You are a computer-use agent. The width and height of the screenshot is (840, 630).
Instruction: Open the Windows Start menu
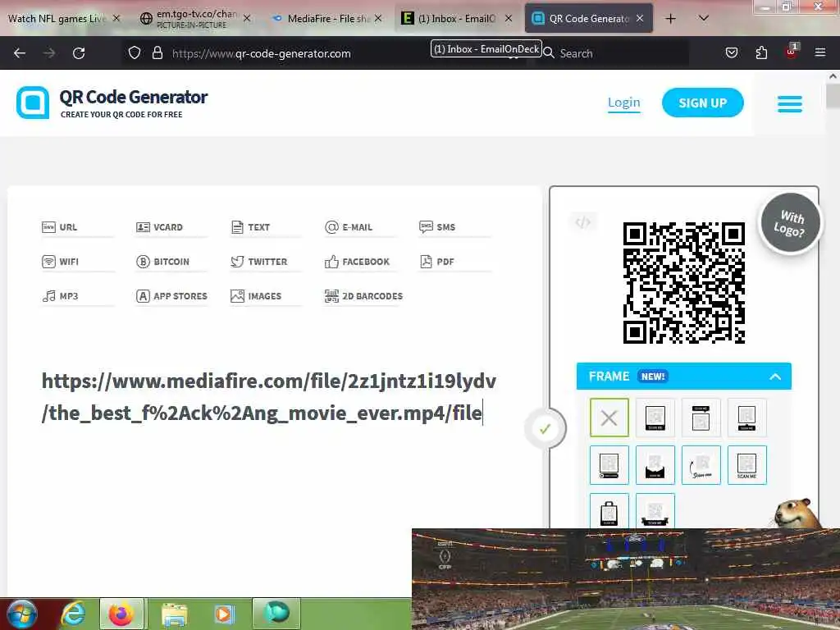pyautogui.click(x=22, y=614)
